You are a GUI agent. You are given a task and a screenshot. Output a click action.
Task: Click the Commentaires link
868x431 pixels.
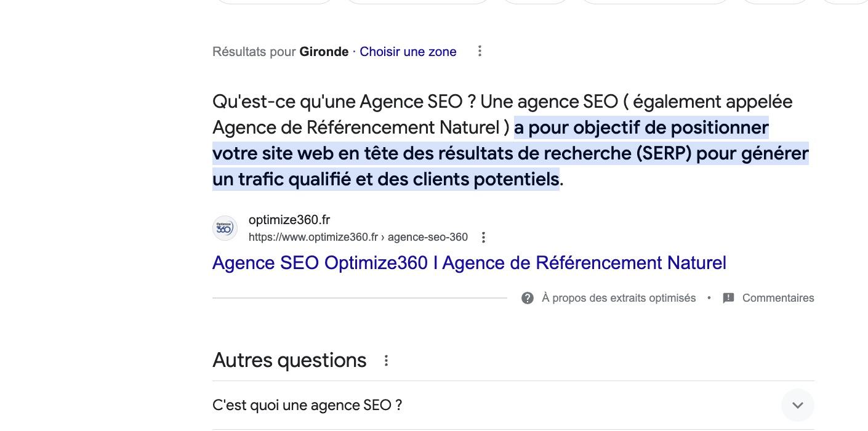(x=778, y=298)
